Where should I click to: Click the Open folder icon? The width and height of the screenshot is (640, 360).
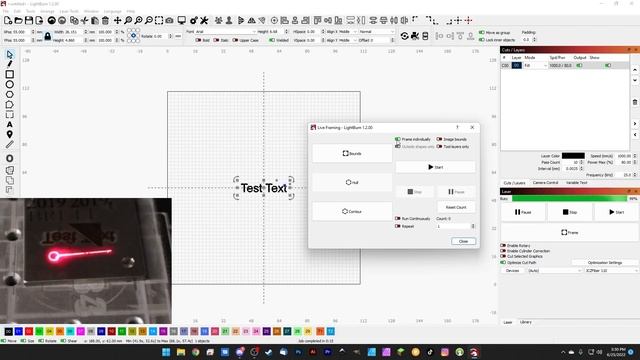[x=18, y=20]
